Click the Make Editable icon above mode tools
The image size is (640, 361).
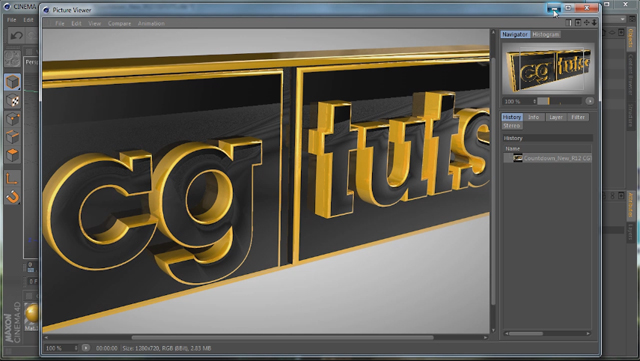click(13, 59)
